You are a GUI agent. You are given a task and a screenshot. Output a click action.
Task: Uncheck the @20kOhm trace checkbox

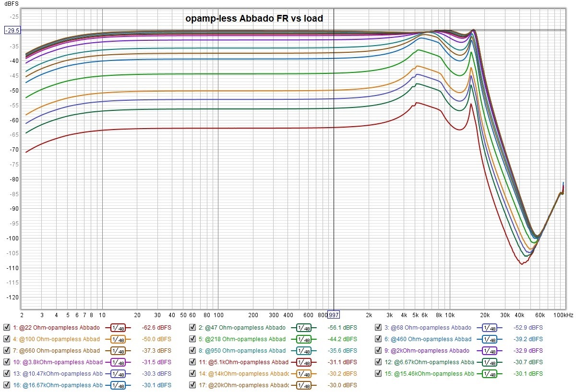point(192,385)
